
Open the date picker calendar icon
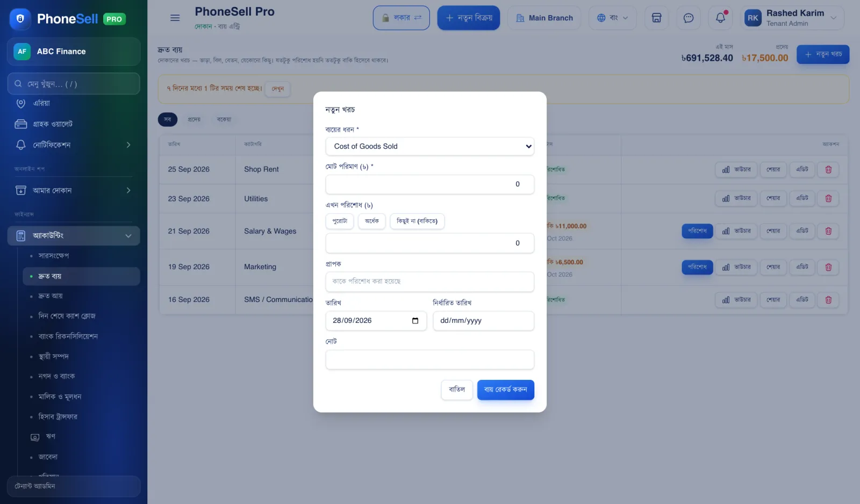[415, 321]
